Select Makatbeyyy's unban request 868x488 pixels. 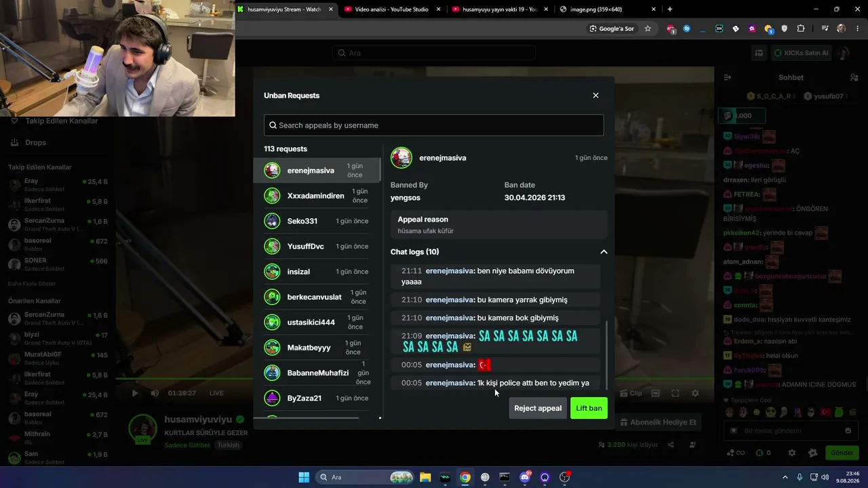317,348
